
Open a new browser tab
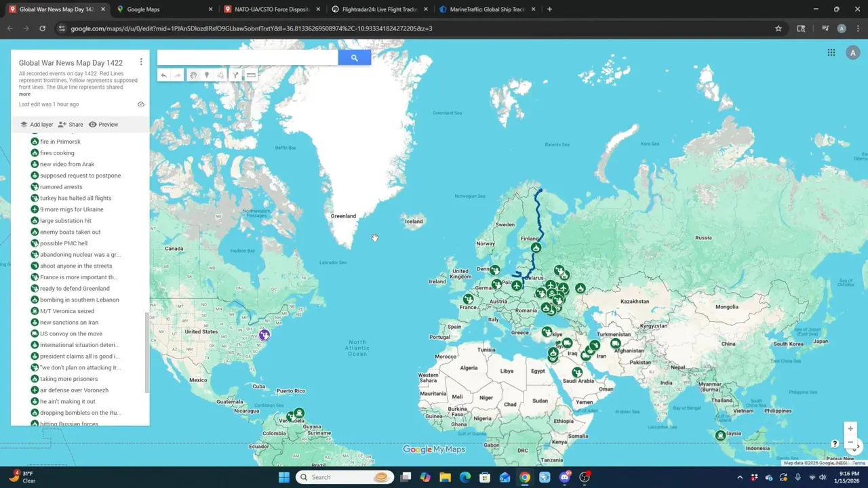[x=549, y=9]
